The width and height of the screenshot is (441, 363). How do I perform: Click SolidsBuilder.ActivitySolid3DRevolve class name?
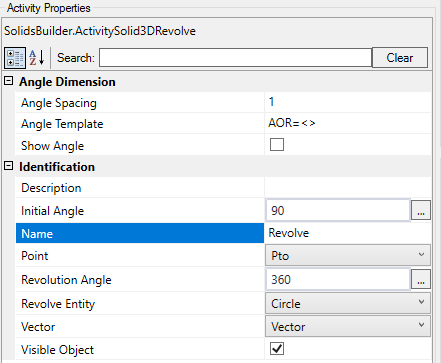[x=100, y=31]
